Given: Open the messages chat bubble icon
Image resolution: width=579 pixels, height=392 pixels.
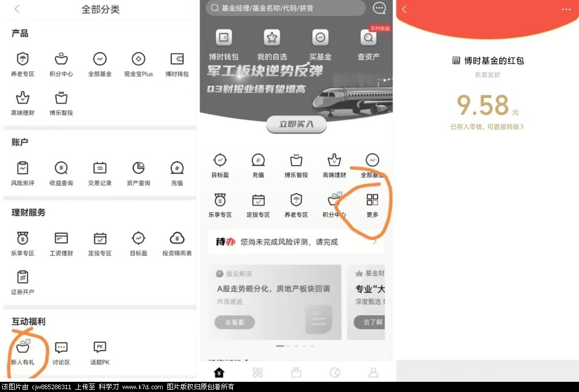Looking at the screenshot, I should [x=379, y=8].
